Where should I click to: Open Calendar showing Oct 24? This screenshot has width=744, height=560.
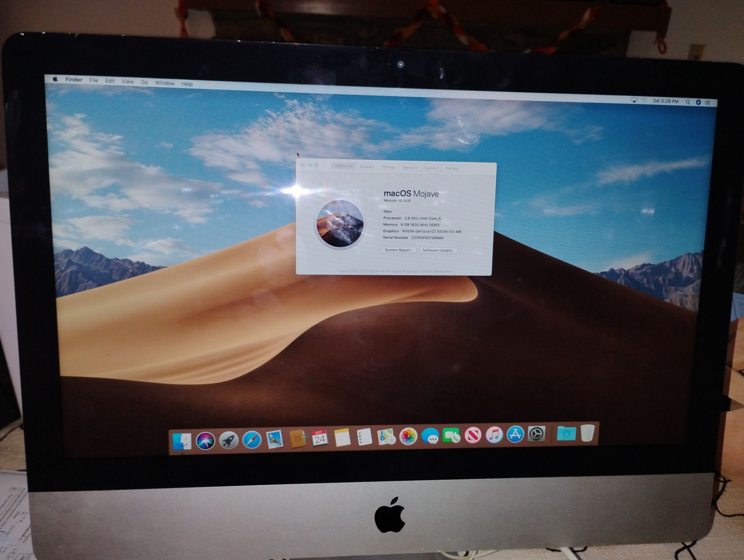[x=320, y=438]
